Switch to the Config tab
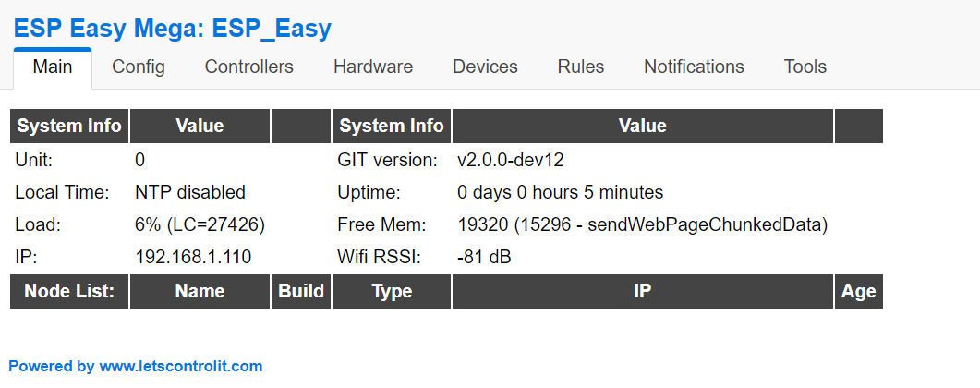This screenshot has width=980, height=388. (x=139, y=67)
